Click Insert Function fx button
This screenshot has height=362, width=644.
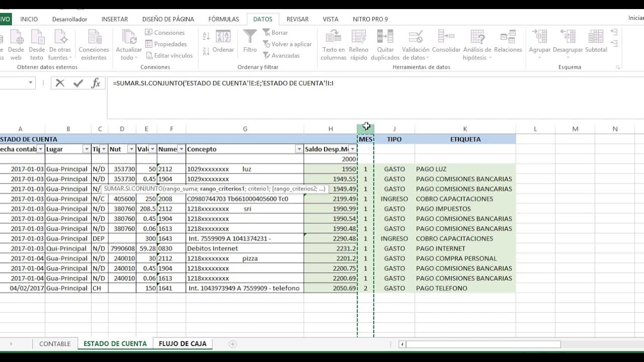pyautogui.click(x=96, y=83)
